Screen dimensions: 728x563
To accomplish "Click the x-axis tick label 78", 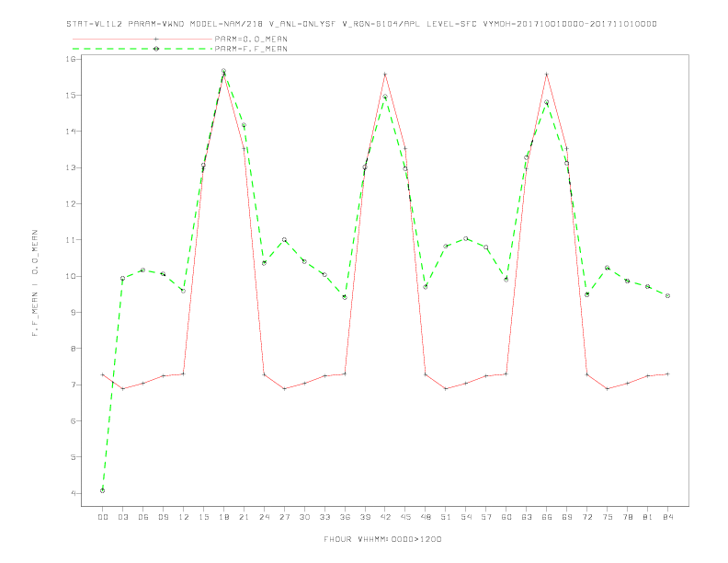I will pyautogui.click(x=628, y=517).
